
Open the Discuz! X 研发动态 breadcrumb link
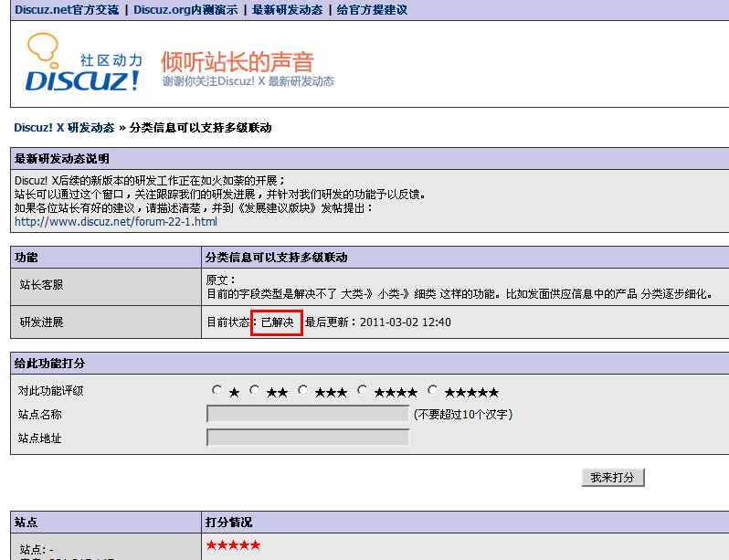point(64,128)
